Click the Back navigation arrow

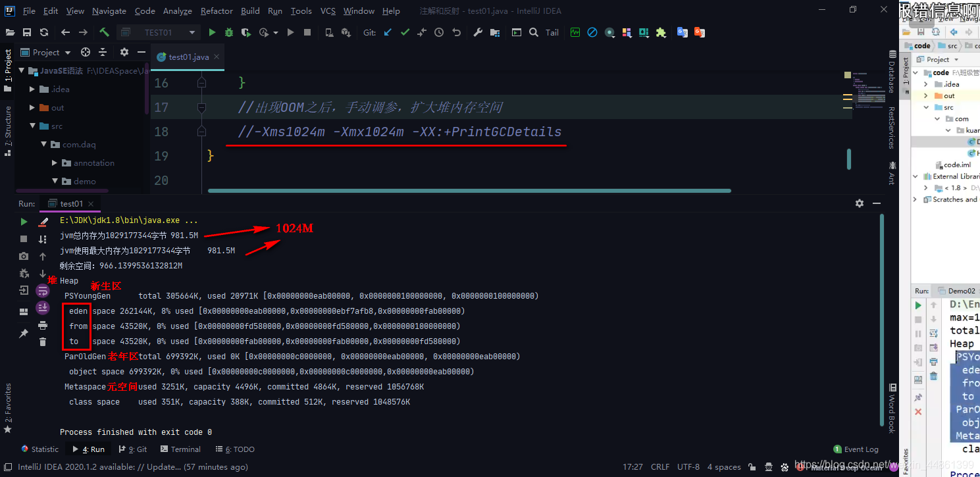point(65,32)
